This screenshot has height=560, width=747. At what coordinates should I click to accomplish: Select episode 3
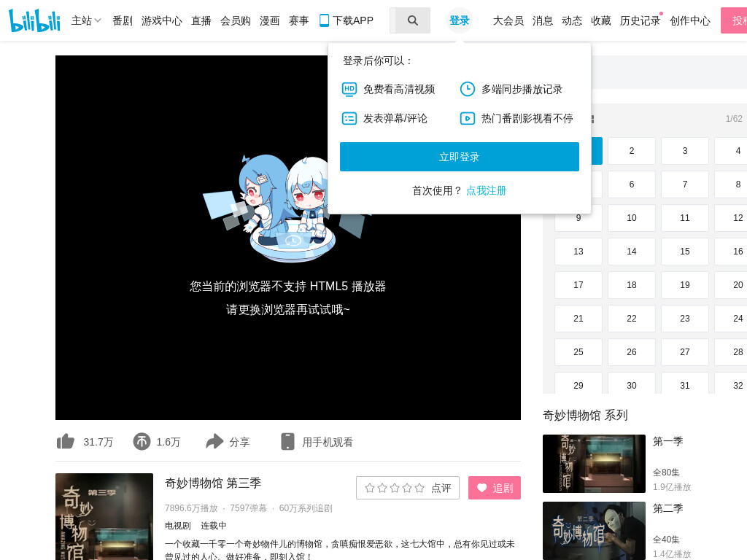[x=685, y=151]
